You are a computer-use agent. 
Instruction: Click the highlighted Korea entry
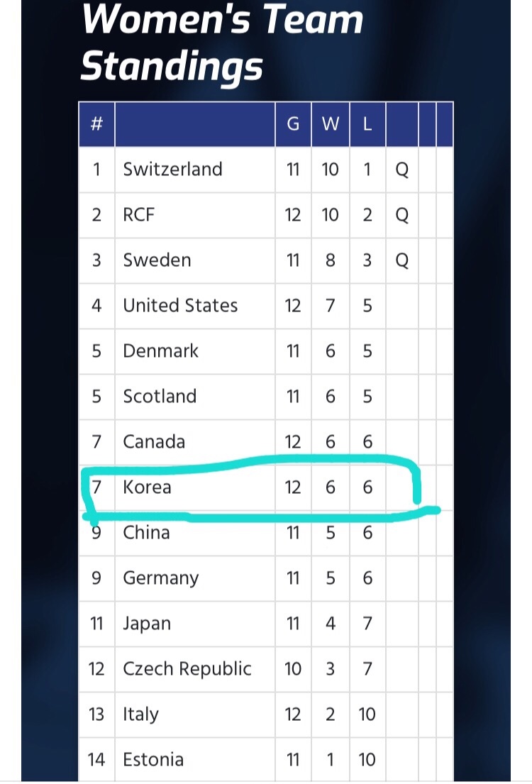(147, 487)
